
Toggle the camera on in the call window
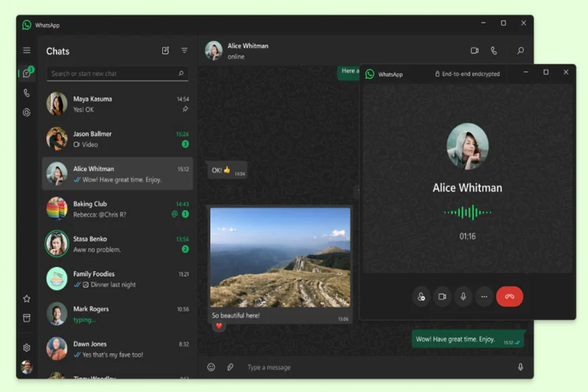(442, 296)
